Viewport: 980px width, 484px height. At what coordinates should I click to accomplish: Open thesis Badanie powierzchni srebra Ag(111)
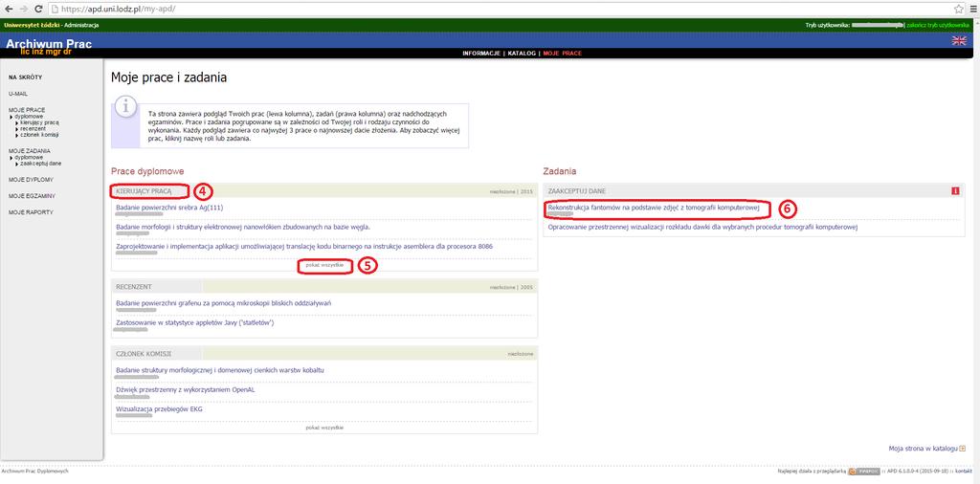(169, 208)
